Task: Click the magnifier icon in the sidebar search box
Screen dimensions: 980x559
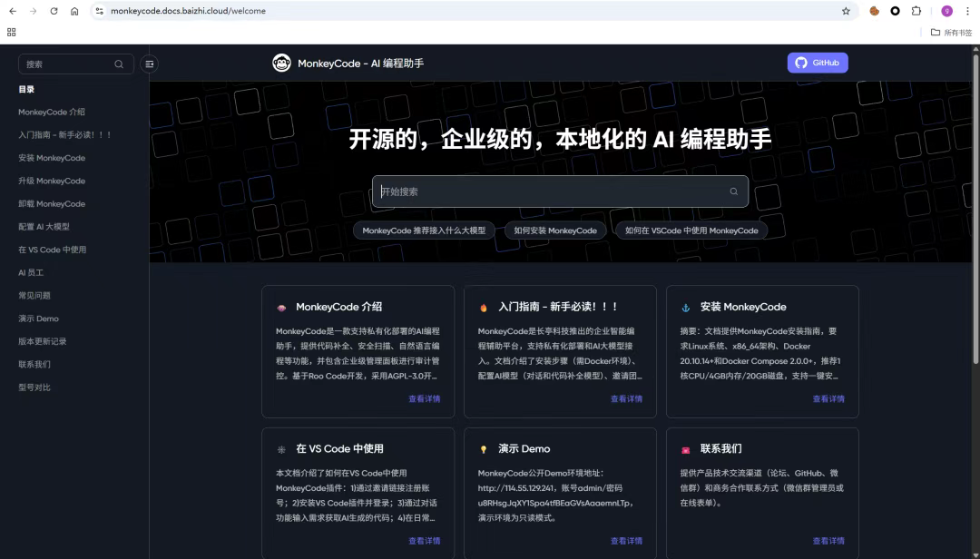Action: coord(118,64)
